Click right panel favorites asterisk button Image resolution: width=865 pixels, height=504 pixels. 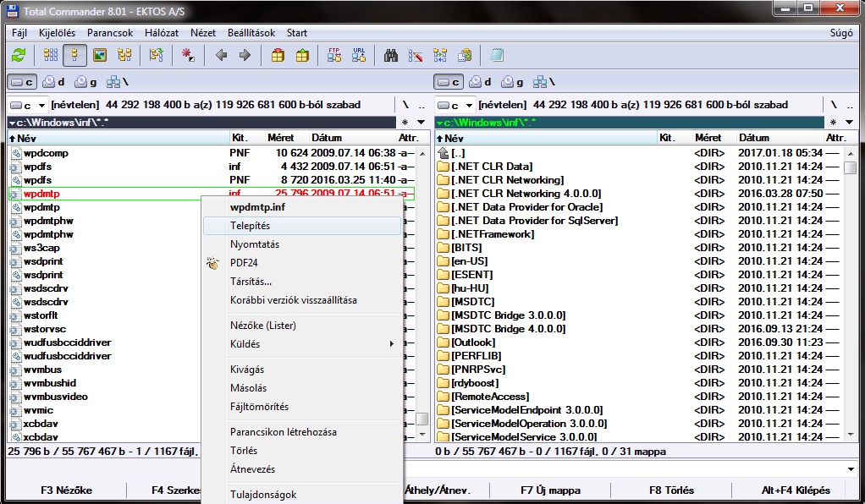coord(833,123)
